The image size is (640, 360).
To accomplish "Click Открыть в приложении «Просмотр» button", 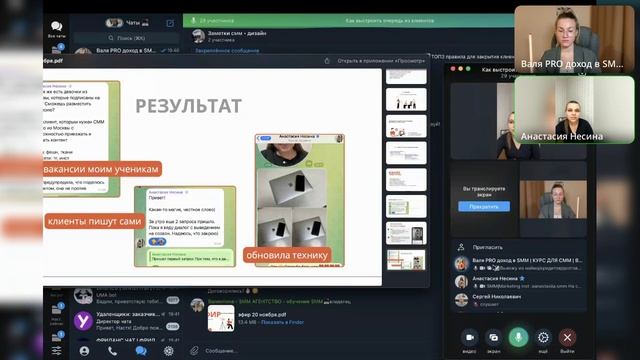I will pyautogui.click(x=381, y=61).
